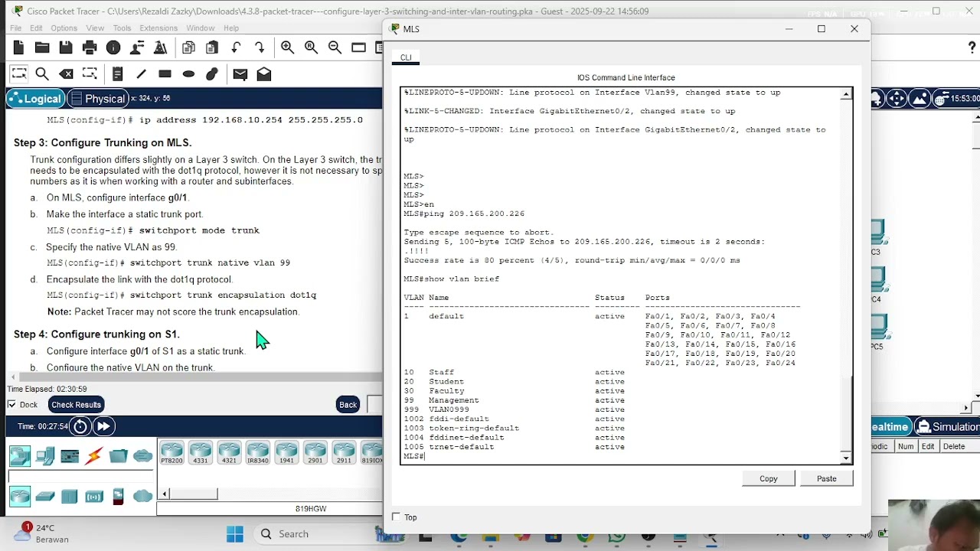
Task: Open the user profile icon
Action: tap(137, 47)
